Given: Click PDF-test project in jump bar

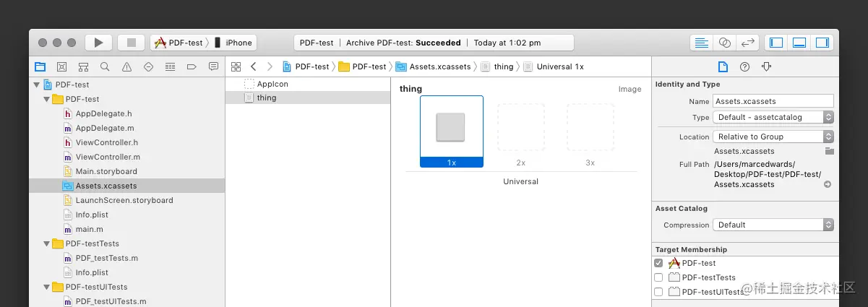Looking at the screenshot, I should [306, 66].
